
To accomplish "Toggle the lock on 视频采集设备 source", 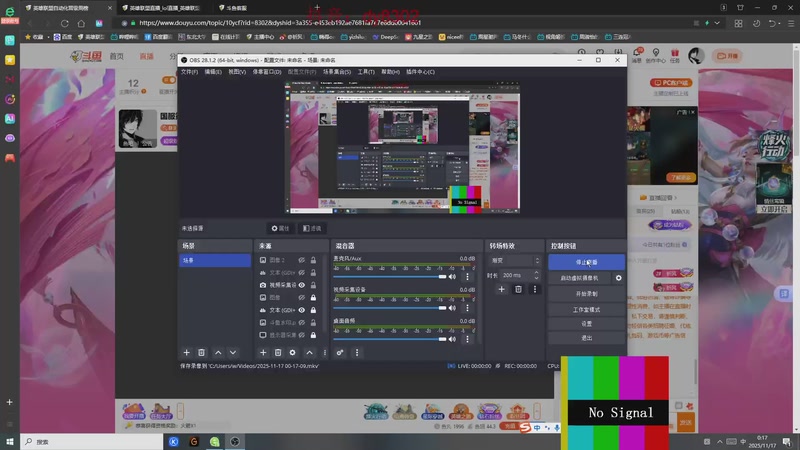I will click(313, 285).
